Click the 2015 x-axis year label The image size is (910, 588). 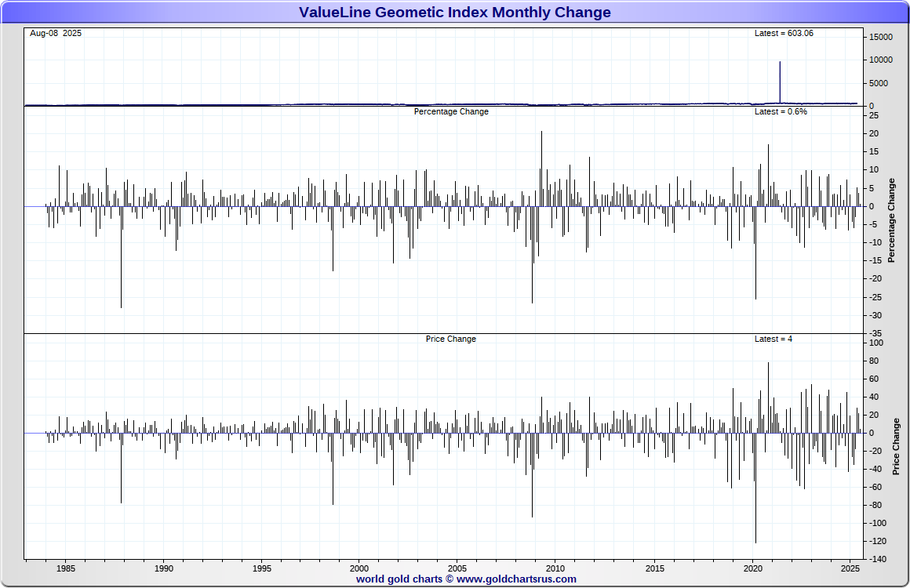pos(655,568)
